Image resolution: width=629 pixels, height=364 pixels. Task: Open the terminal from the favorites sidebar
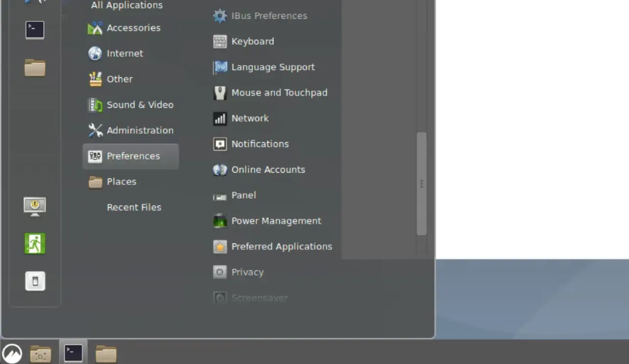(x=35, y=30)
